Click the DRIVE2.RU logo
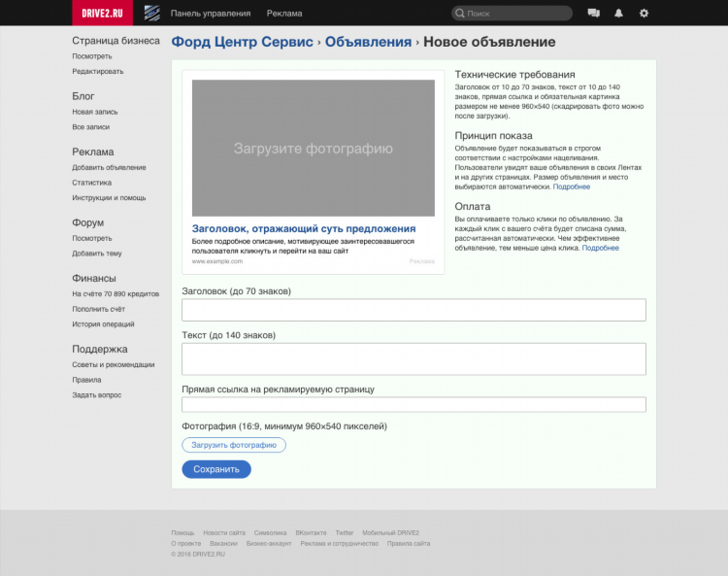Image resolution: width=728 pixels, height=576 pixels. (x=102, y=13)
